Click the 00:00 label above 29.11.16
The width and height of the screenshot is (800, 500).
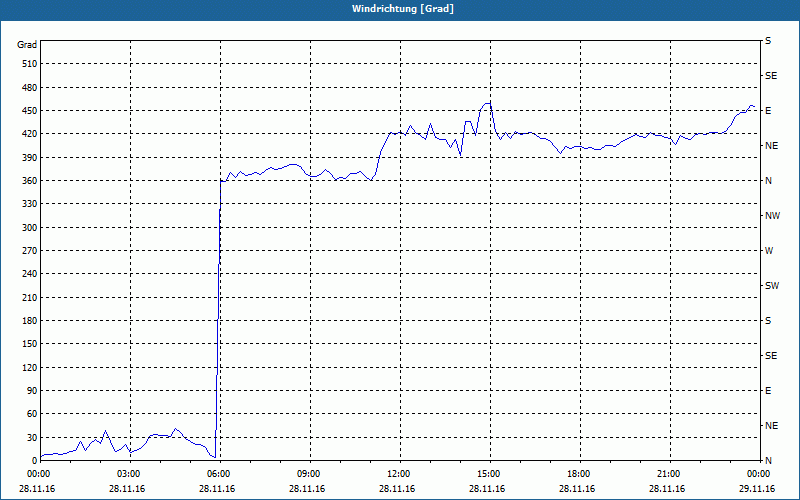point(760,473)
